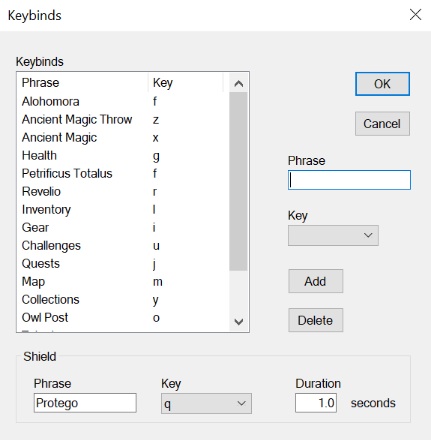Click the Cancel button

tap(382, 124)
